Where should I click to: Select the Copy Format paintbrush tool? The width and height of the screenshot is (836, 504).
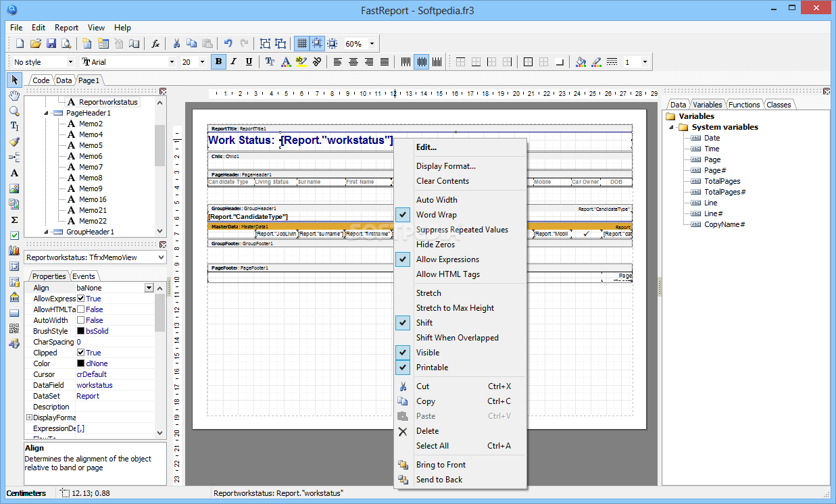(x=14, y=142)
